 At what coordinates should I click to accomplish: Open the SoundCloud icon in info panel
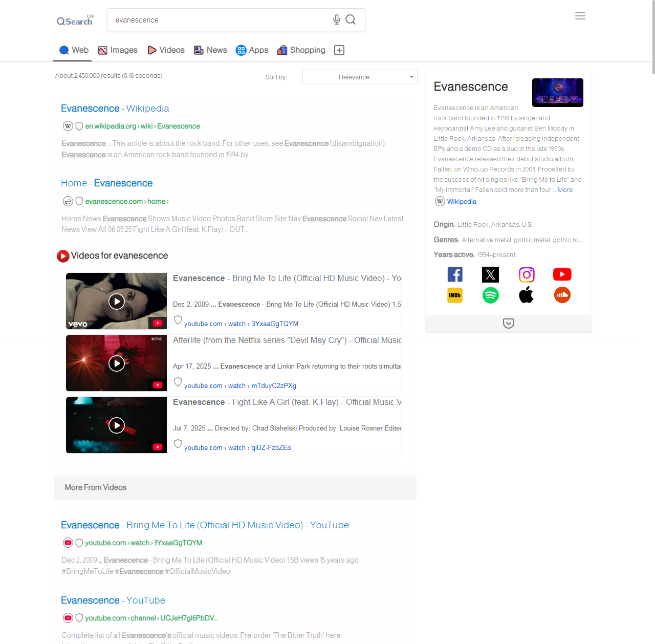[x=562, y=295]
